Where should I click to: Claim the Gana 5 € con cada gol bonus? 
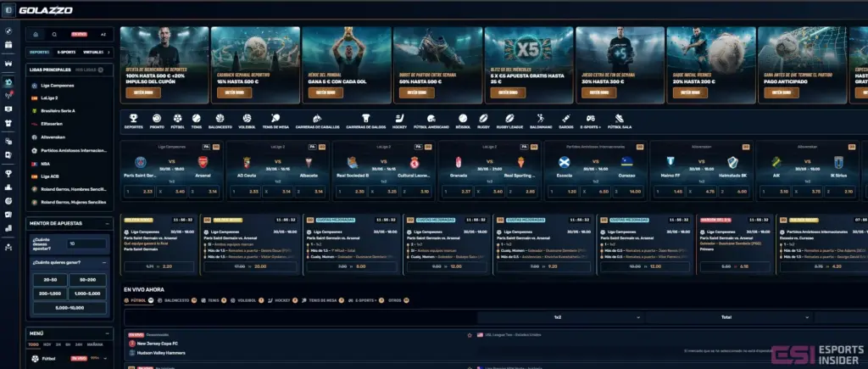pyautogui.click(x=325, y=92)
